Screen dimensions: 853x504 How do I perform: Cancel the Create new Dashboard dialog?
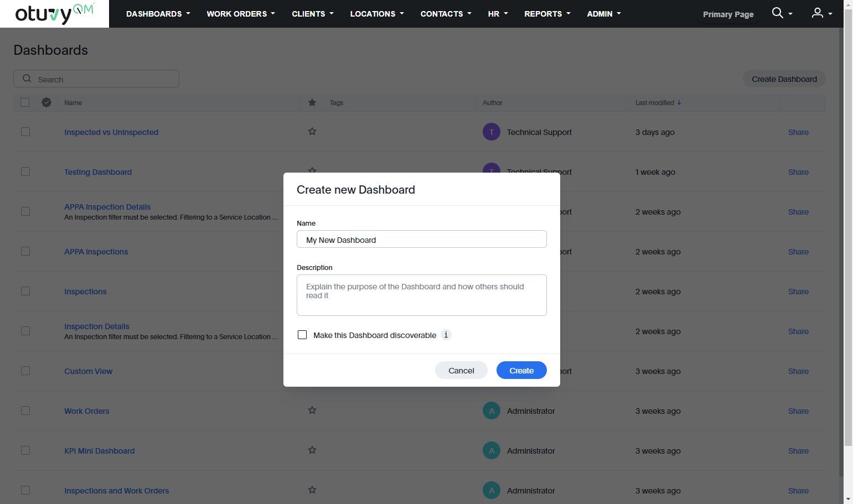click(461, 370)
